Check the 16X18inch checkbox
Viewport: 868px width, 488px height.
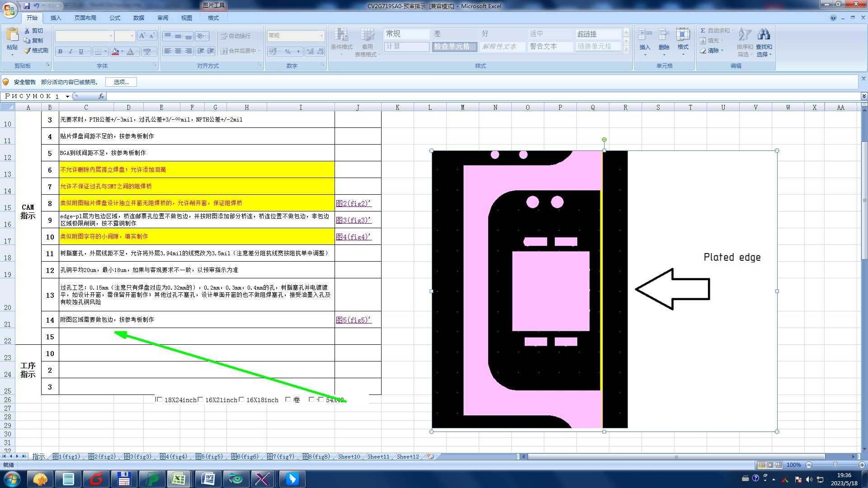coord(241,399)
